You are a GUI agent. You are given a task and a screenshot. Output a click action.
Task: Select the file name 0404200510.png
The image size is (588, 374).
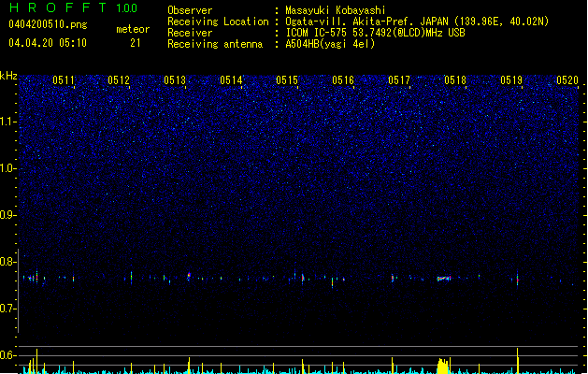pyautogui.click(x=48, y=24)
